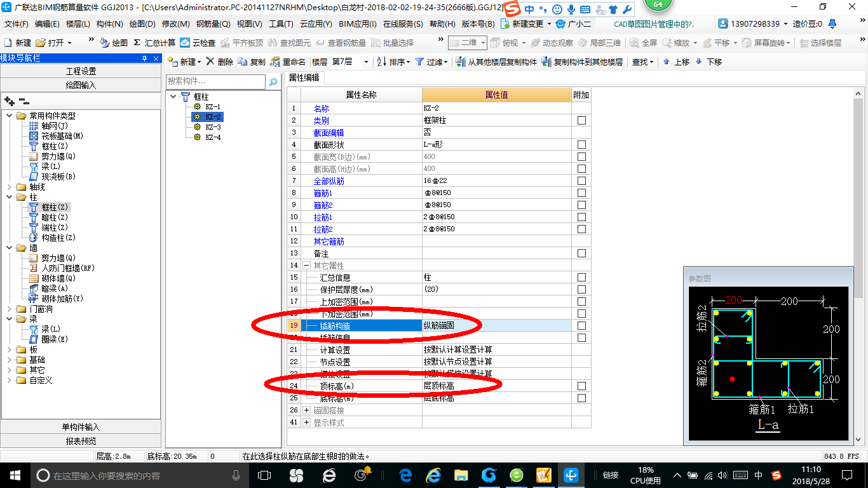The height and width of the screenshot is (488, 868).
Task: Expand the 板 folder
Action: [10, 349]
